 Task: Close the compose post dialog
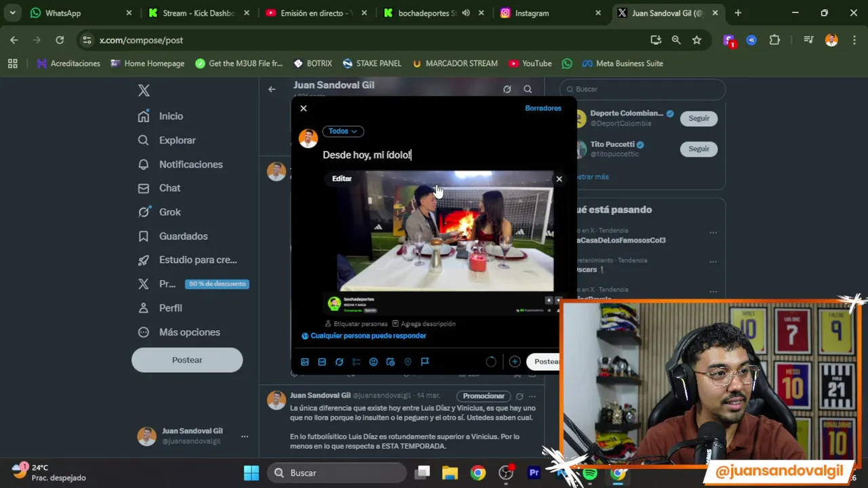pyautogui.click(x=304, y=108)
